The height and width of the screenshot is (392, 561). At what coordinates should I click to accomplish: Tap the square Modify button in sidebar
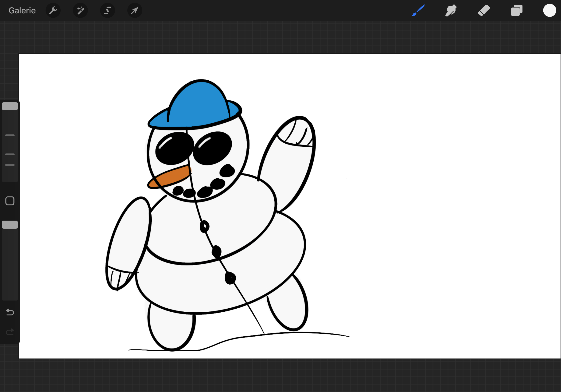coord(10,201)
